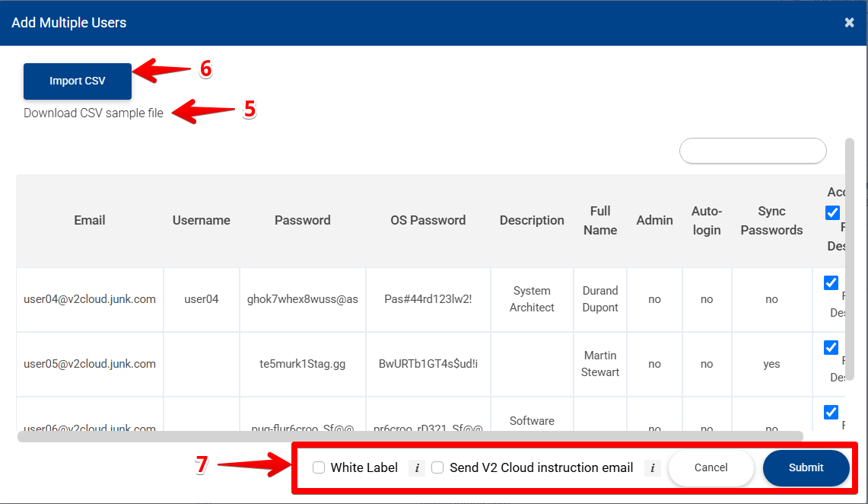Select the user04 username cell
The width and height of the screenshot is (868, 504).
[202, 299]
